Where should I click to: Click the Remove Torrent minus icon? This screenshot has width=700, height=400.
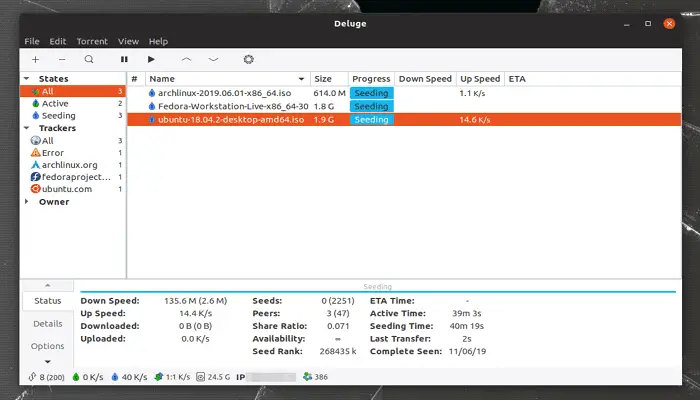[62, 59]
